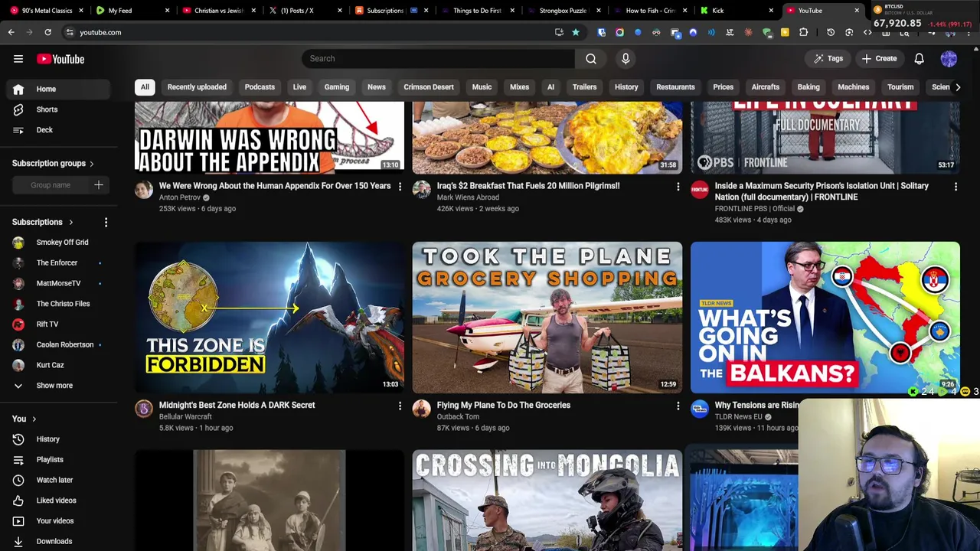
Task: Start voice search with the microphone
Action: tap(626, 59)
